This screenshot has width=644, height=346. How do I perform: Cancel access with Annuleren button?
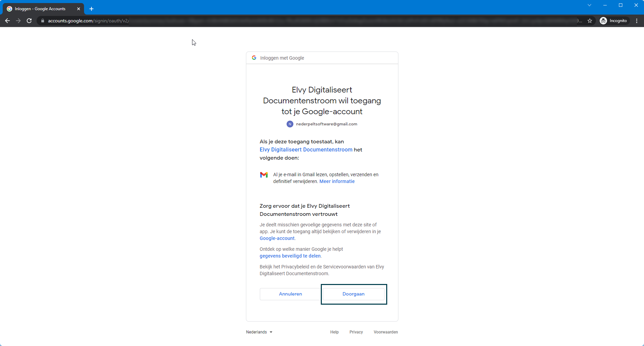(x=290, y=294)
